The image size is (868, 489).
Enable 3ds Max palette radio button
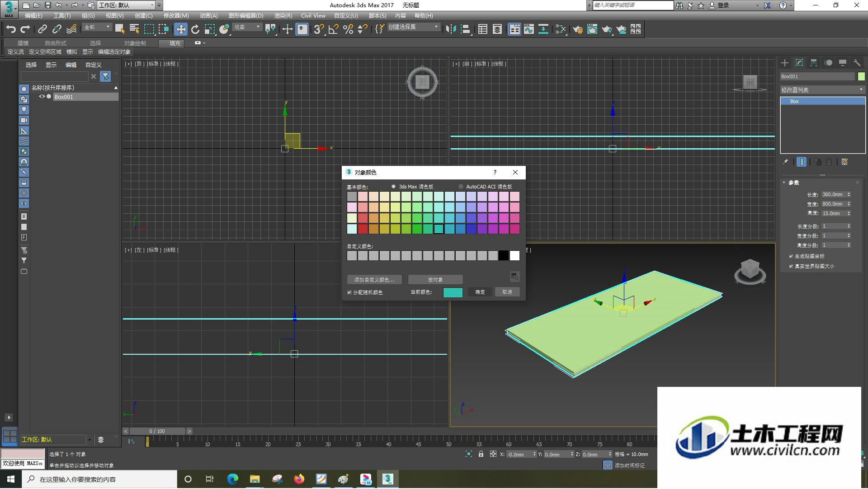pos(394,187)
